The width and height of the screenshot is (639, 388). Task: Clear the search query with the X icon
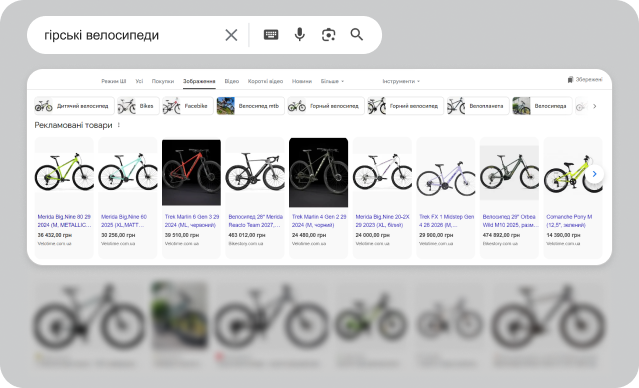[x=231, y=35]
